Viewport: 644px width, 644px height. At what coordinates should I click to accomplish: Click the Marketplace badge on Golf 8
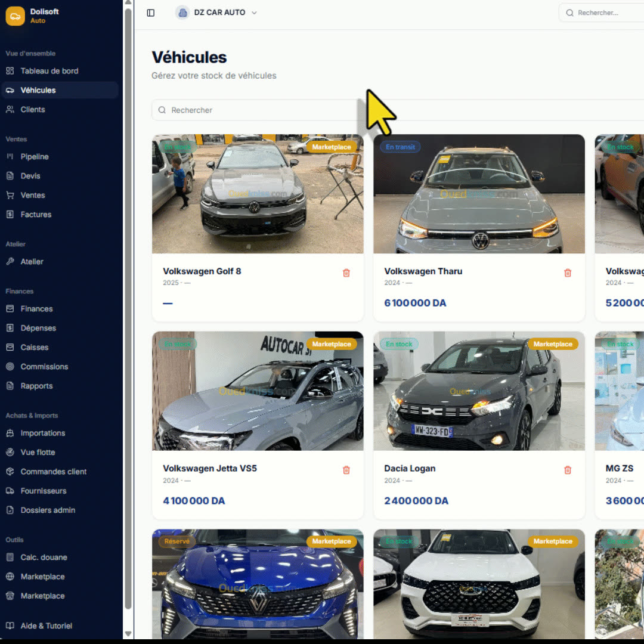[x=332, y=147]
